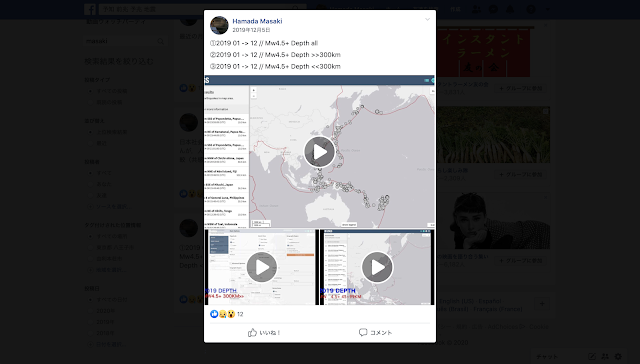The width and height of the screenshot is (640, 364).
Task: Select the 2018年 date filter
Action: tap(105, 333)
